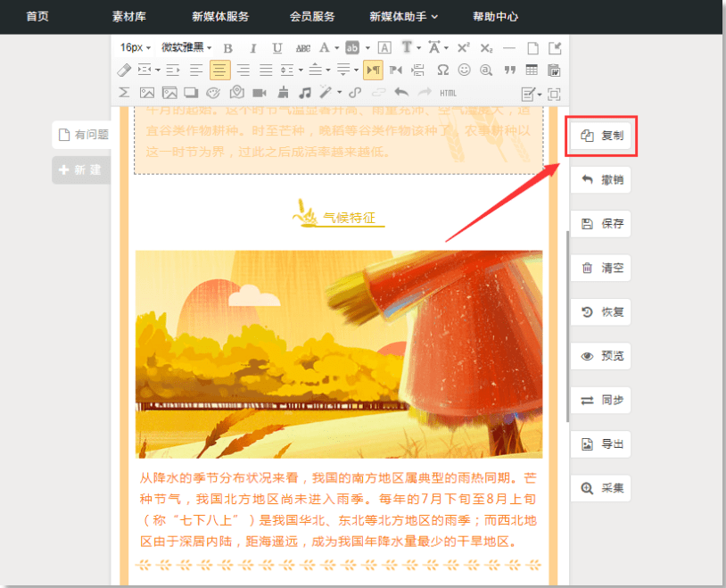Click the 复制 copy button

point(600,136)
